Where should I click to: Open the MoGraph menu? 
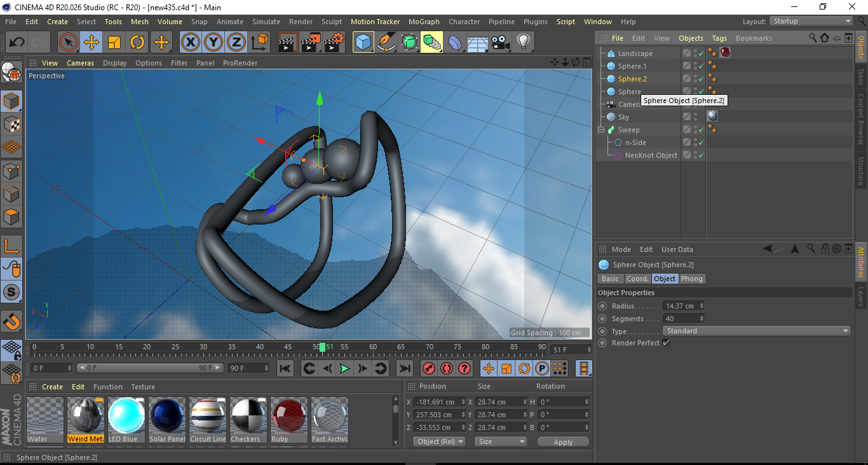click(x=424, y=22)
